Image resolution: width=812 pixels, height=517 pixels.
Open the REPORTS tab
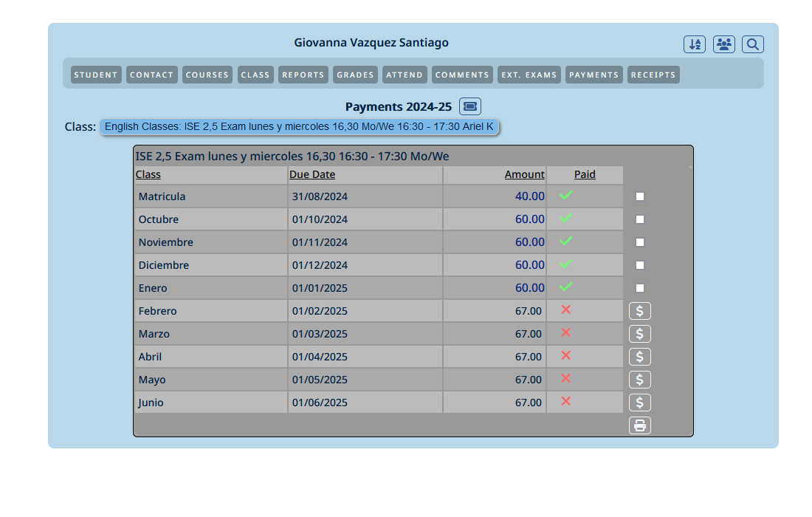coord(303,75)
